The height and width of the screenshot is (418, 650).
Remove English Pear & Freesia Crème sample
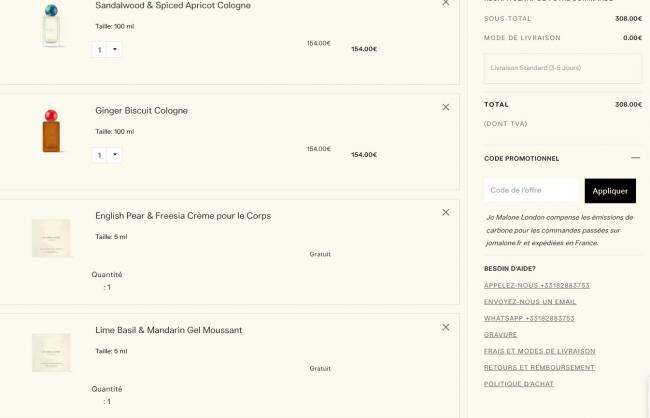point(446,212)
